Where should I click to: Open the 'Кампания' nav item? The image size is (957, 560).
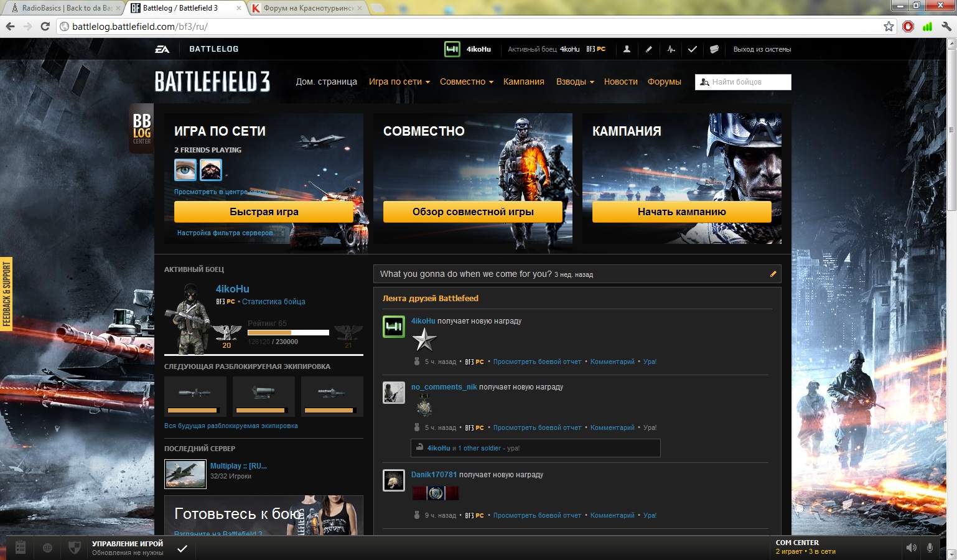(x=524, y=82)
